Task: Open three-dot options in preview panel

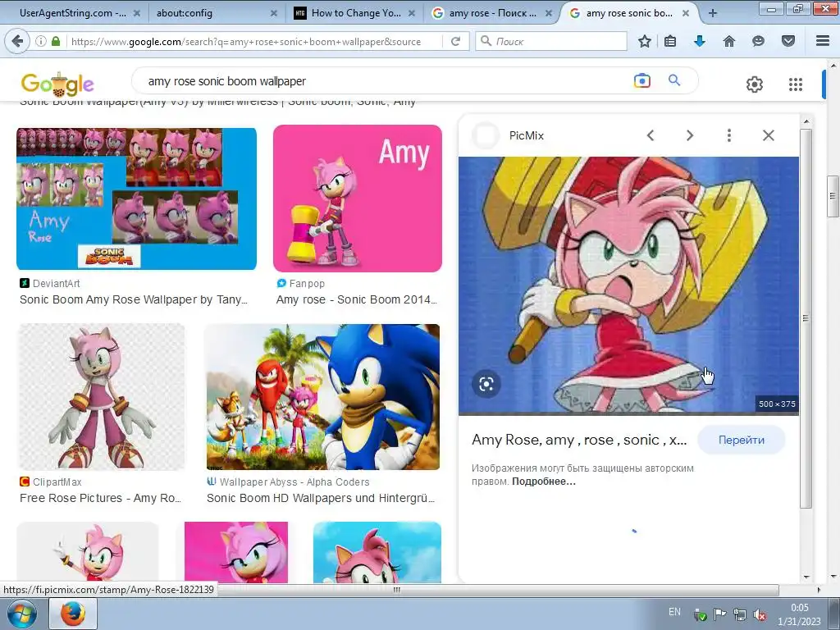Action: [729, 135]
